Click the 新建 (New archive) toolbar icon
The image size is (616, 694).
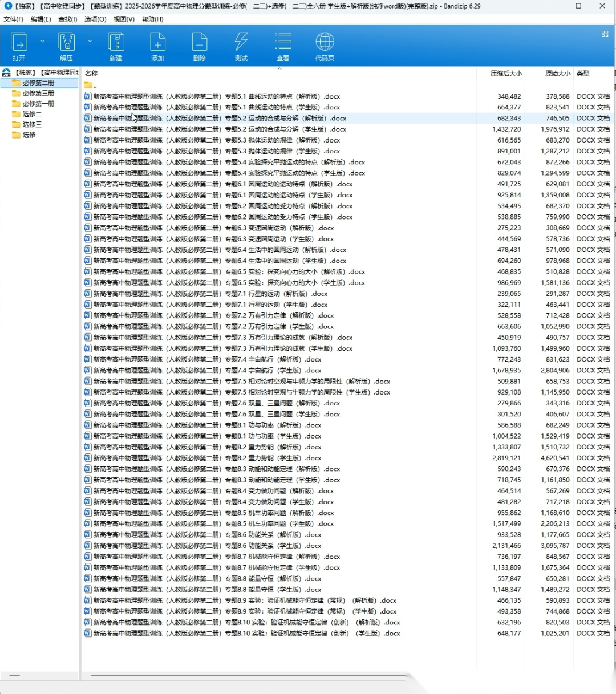tap(116, 46)
